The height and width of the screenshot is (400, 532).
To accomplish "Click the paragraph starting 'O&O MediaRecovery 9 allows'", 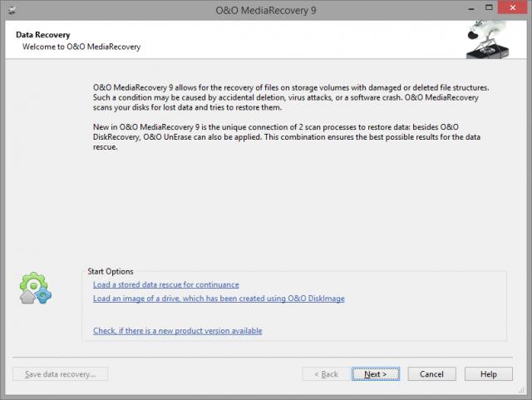I will [291, 97].
